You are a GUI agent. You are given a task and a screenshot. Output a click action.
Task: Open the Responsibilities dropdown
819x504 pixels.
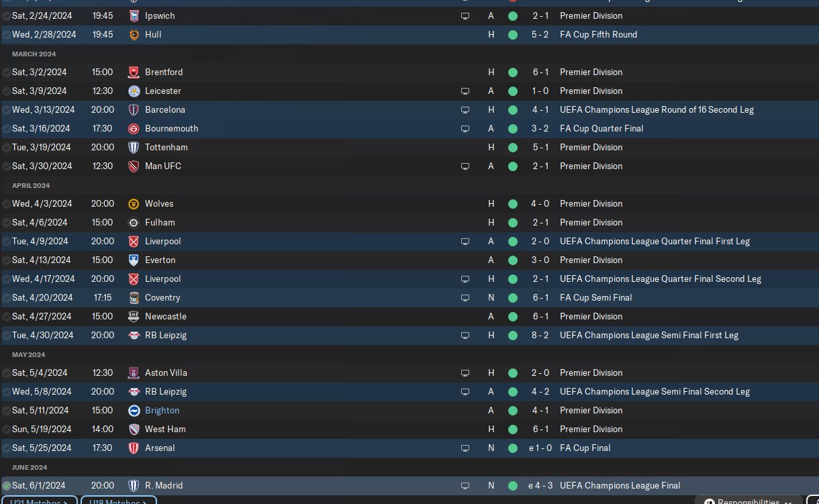749,501
